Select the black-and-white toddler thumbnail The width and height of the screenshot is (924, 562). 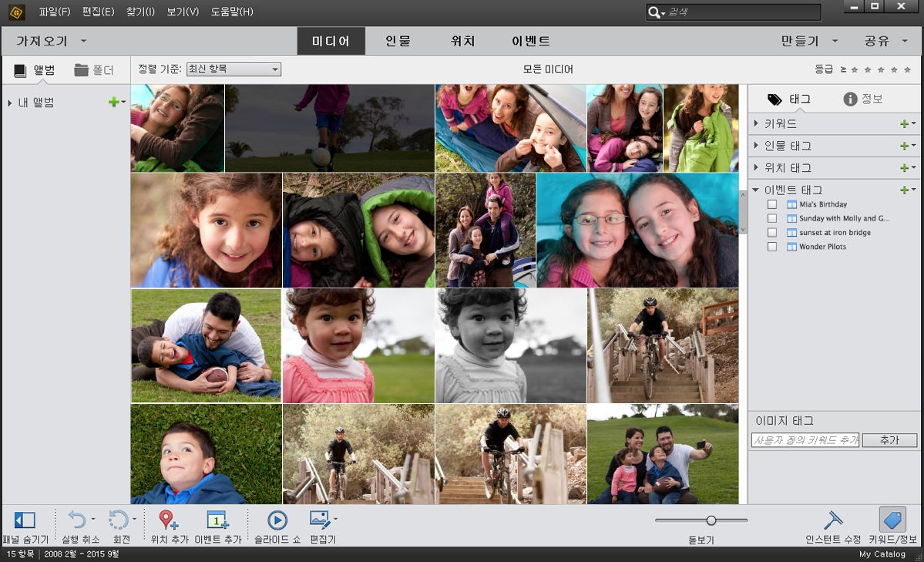[511, 345]
